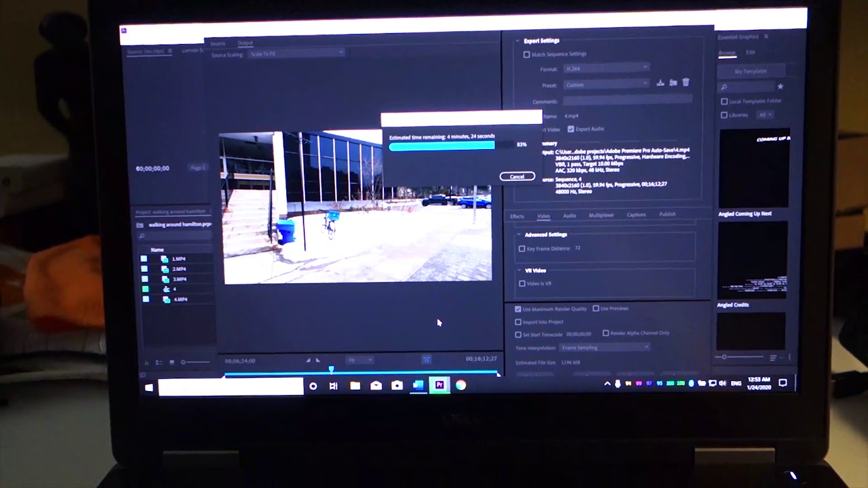
Task: Open the notification center icon
Action: pyautogui.click(x=783, y=383)
